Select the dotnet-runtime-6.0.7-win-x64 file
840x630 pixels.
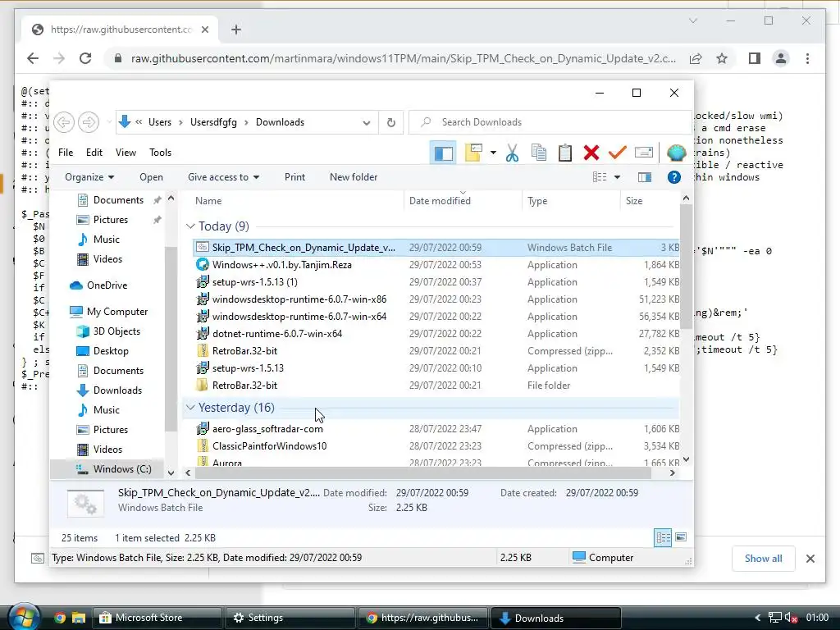coord(436,334)
